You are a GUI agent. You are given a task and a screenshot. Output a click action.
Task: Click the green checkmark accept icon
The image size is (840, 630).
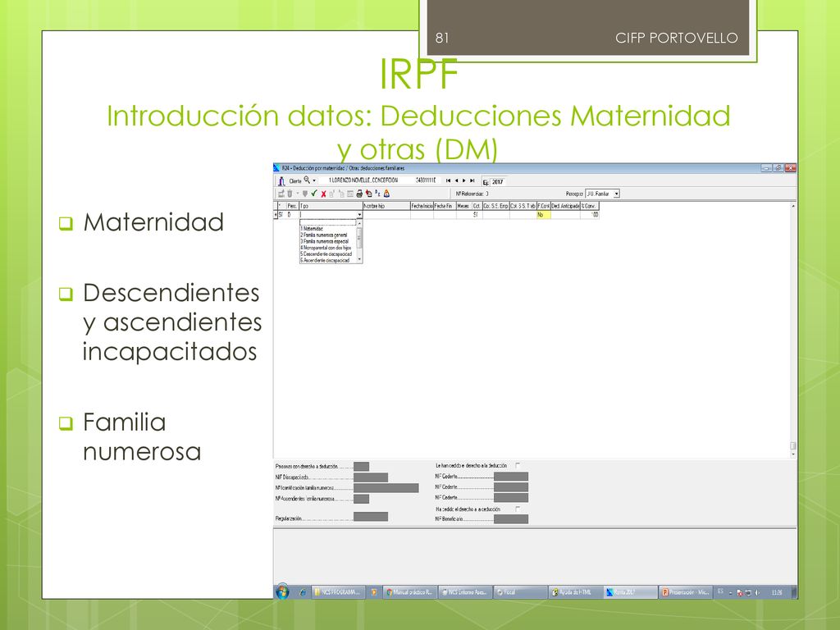point(314,194)
